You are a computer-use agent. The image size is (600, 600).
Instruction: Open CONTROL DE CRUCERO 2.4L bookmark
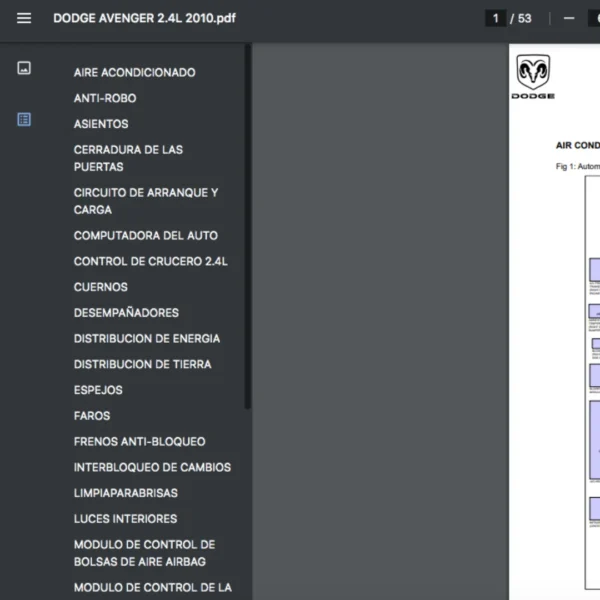[x=150, y=261]
